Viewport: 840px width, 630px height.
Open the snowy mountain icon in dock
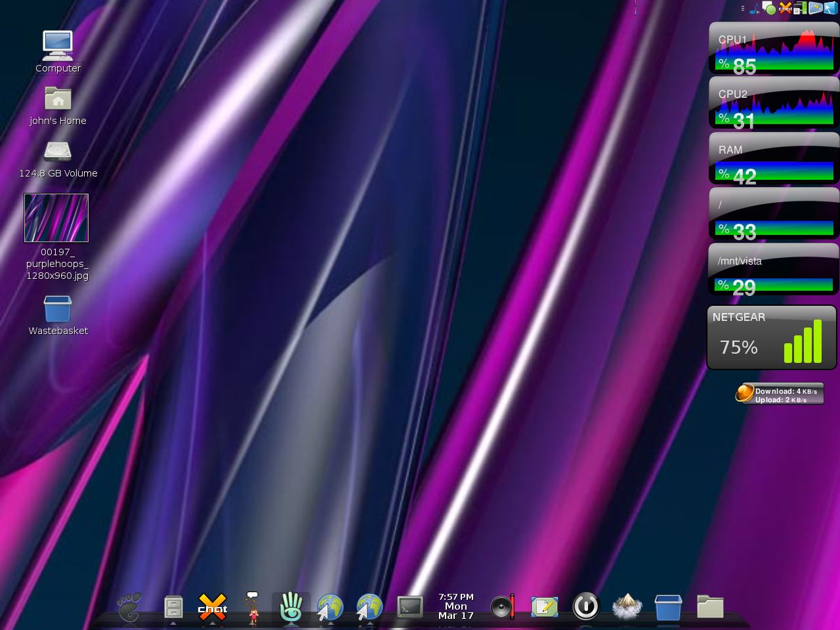pyautogui.click(x=627, y=606)
